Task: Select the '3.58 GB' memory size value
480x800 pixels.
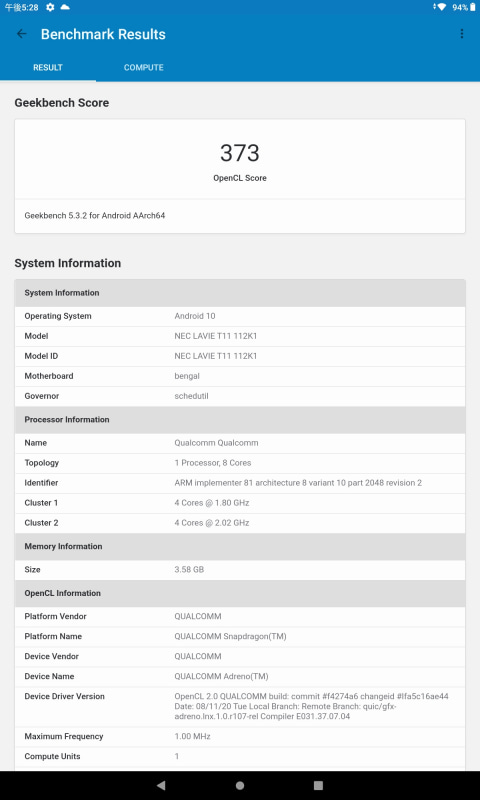Action: pos(189,569)
